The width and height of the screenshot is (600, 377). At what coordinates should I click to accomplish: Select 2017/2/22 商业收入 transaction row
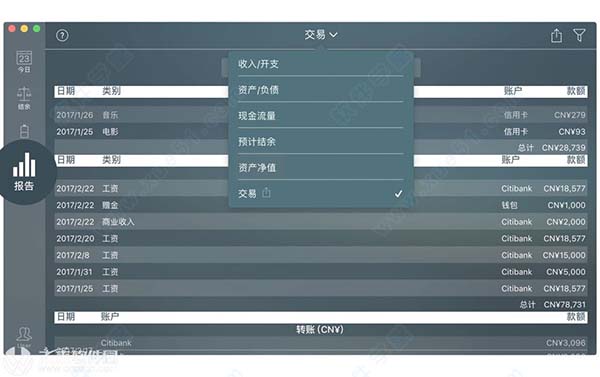[x=321, y=222]
